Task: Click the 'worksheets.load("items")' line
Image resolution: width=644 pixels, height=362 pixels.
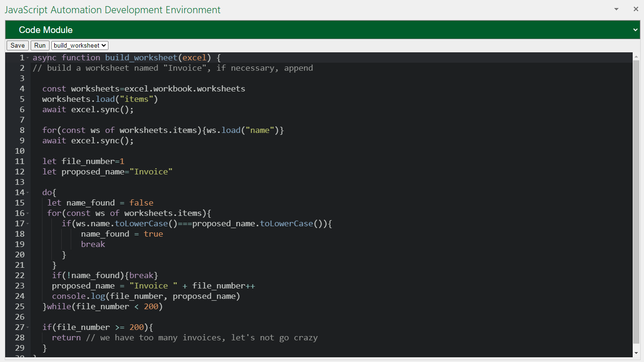Action: (x=100, y=99)
